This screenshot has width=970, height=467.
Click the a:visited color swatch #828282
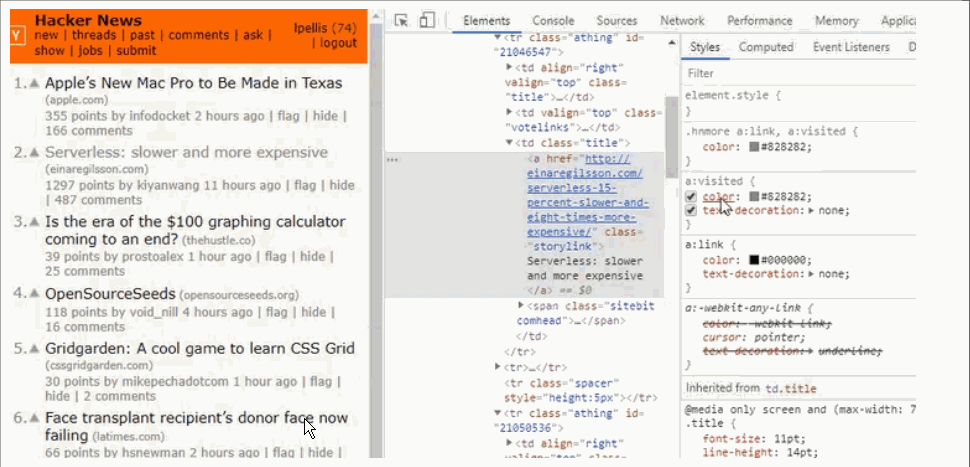[753, 197]
